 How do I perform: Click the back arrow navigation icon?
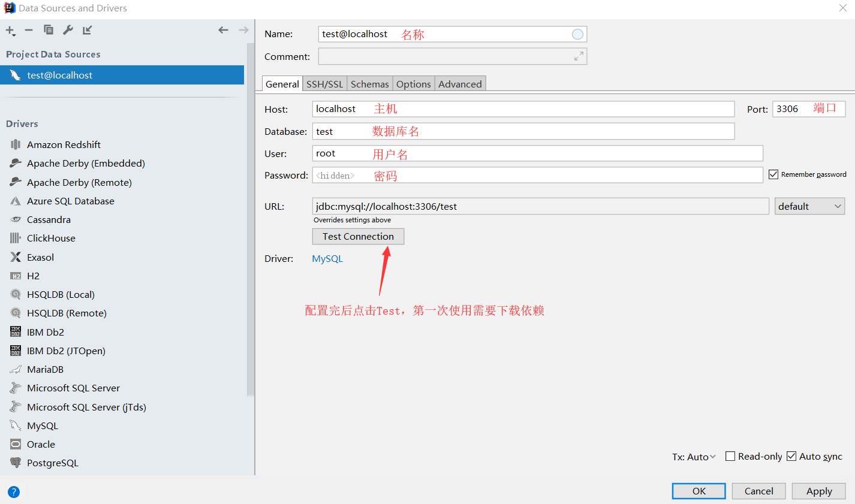tap(223, 30)
